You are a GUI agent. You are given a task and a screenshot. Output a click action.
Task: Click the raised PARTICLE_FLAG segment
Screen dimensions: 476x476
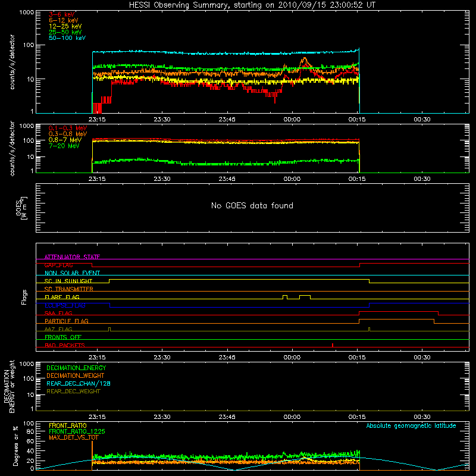pos(396,320)
